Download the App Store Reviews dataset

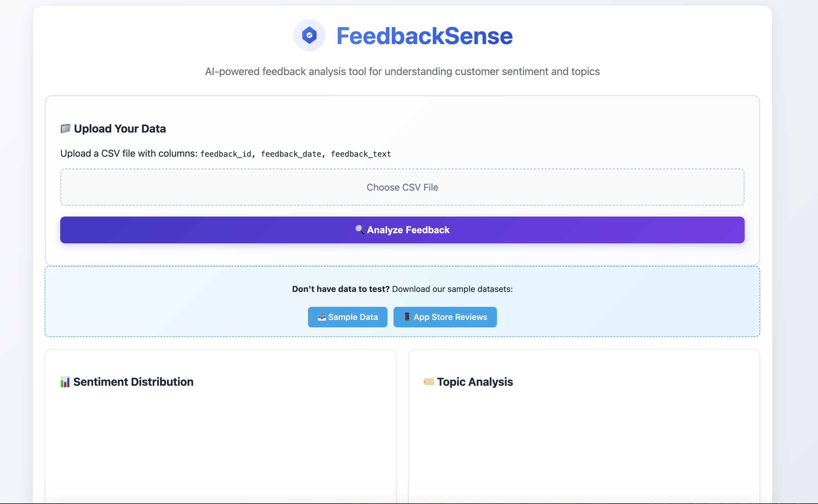coord(445,317)
